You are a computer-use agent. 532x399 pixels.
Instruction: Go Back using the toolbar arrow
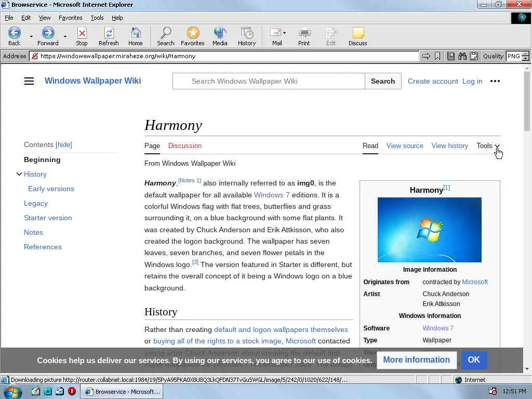(x=14, y=36)
